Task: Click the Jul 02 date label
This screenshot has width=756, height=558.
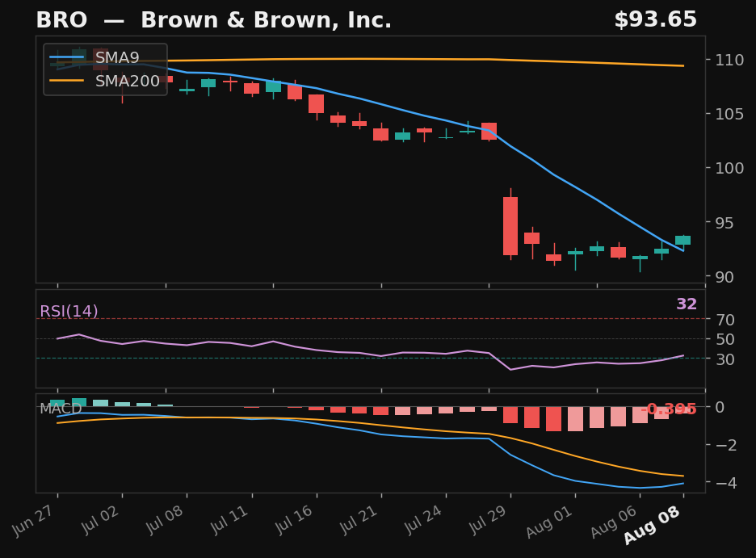Action: point(100,519)
